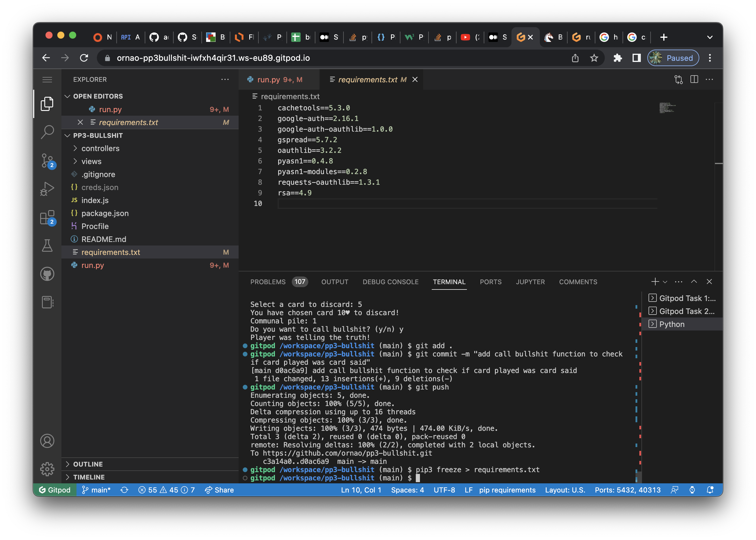
Task: Open the new terminal launch profile dropdown
Action: click(x=665, y=282)
